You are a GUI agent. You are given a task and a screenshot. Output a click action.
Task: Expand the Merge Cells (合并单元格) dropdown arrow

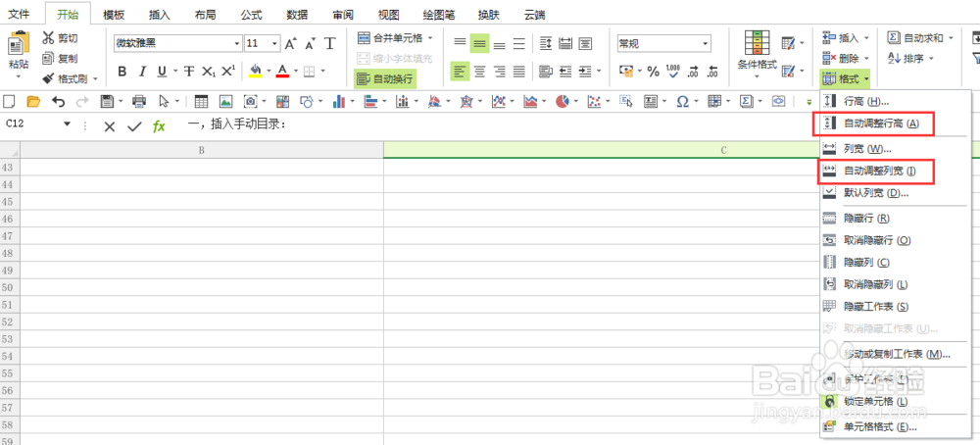point(430,38)
